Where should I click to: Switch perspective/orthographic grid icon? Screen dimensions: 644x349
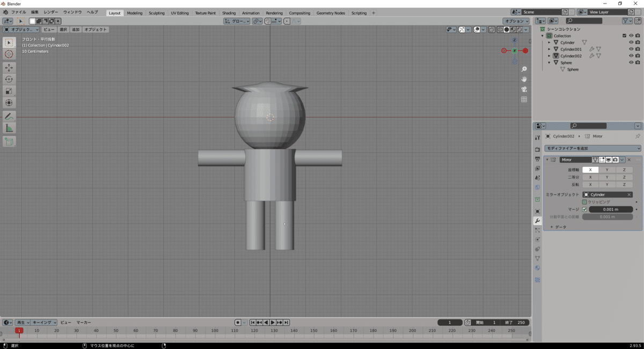coord(524,99)
